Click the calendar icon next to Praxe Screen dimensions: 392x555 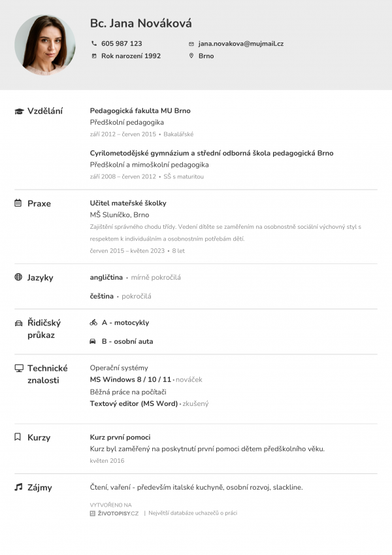pyautogui.click(x=18, y=203)
